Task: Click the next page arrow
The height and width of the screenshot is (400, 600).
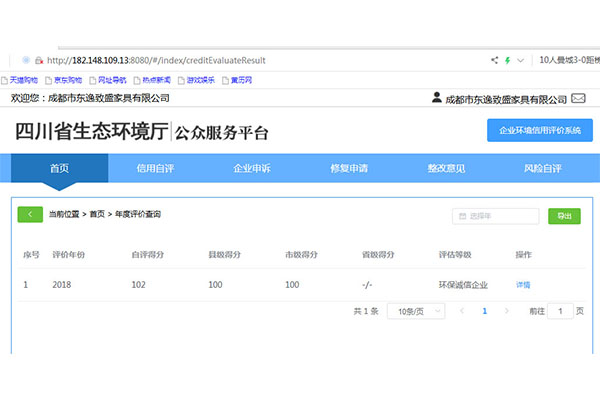Action: coord(507,311)
